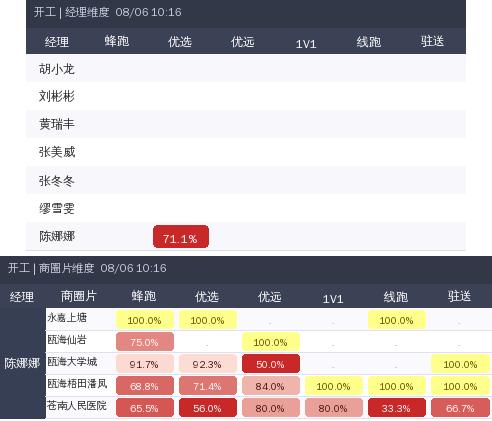Image resolution: width=492 pixels, height=421 pixels.
Task: Click the manager row 刘彬彬
Action: point(246,96)
